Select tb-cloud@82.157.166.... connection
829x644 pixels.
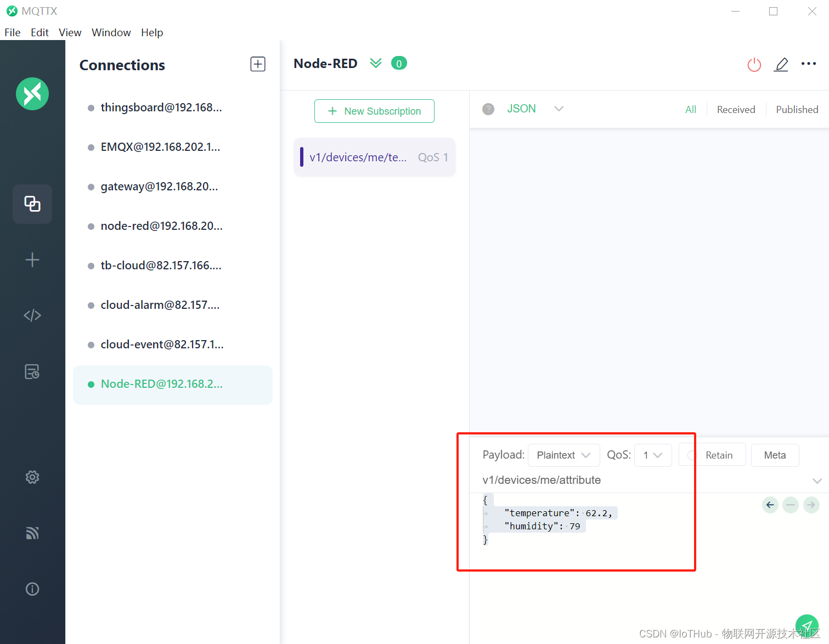tap(173, 265)
